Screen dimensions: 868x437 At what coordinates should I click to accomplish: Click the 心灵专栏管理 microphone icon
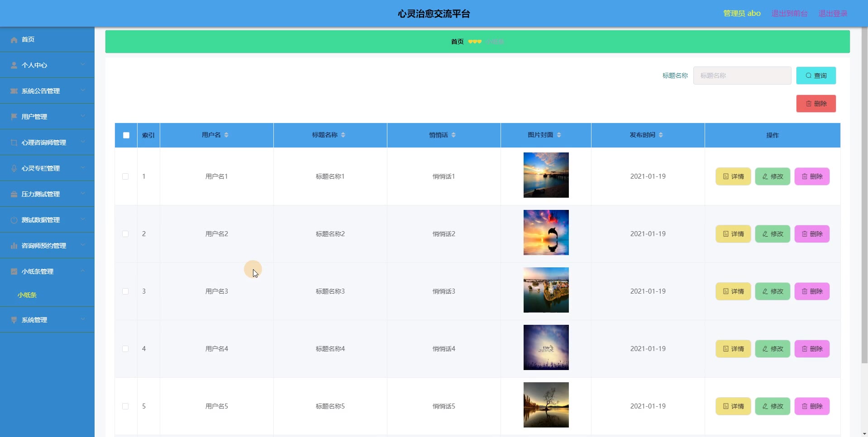tap(14, 168)
